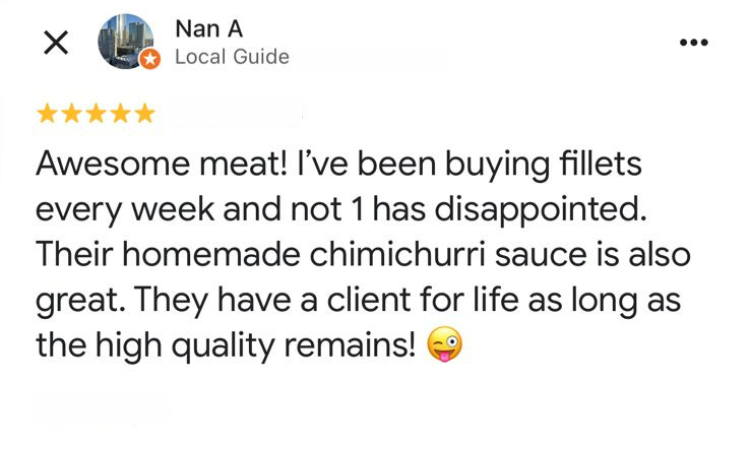Click the first rating star
The height and width of the screenshot is (450, 750).
(47, 113)
